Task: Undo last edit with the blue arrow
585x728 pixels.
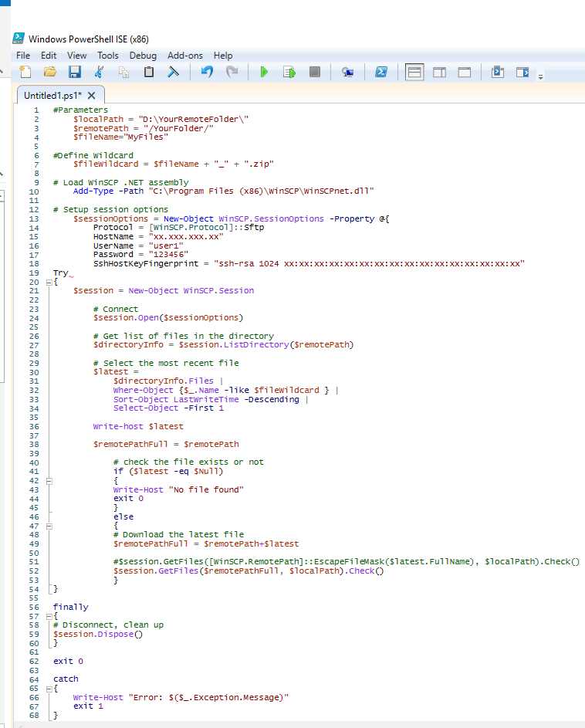Action: coord(207,72)
